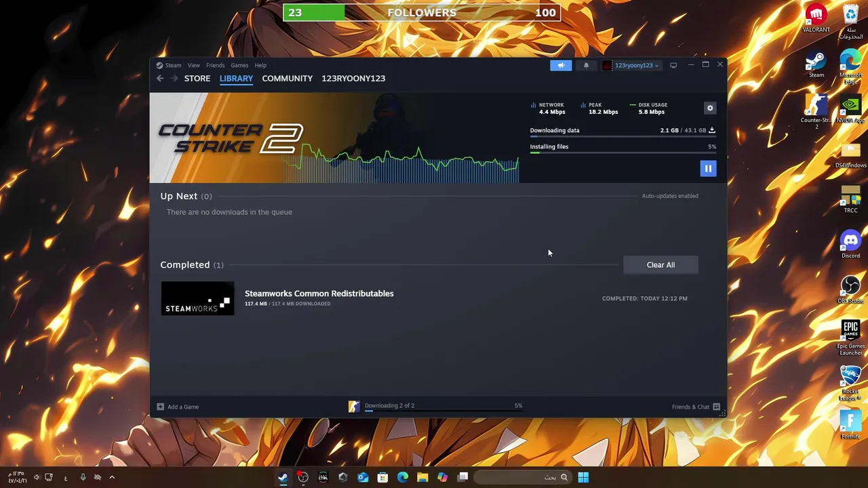The height and width of the screenshot is (488, 868).
Task: Open the View menu
Action: tap(194, 66)
